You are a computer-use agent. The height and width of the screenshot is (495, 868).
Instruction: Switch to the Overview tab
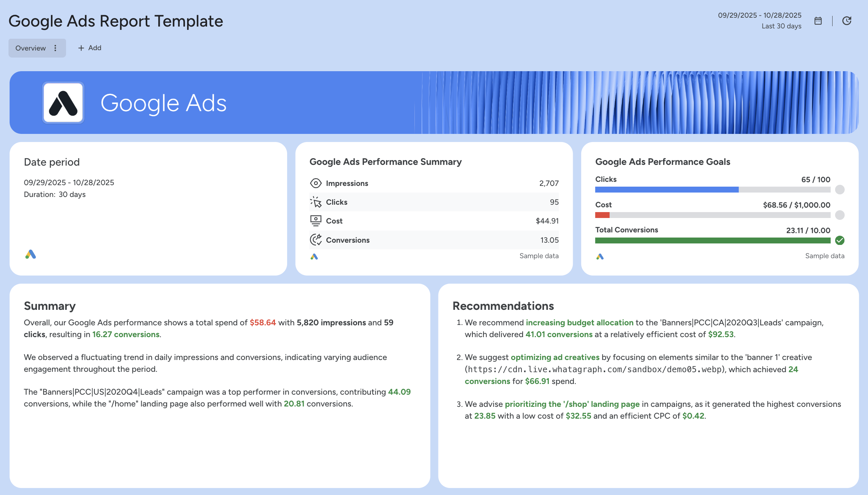click(x=30, y=48)
